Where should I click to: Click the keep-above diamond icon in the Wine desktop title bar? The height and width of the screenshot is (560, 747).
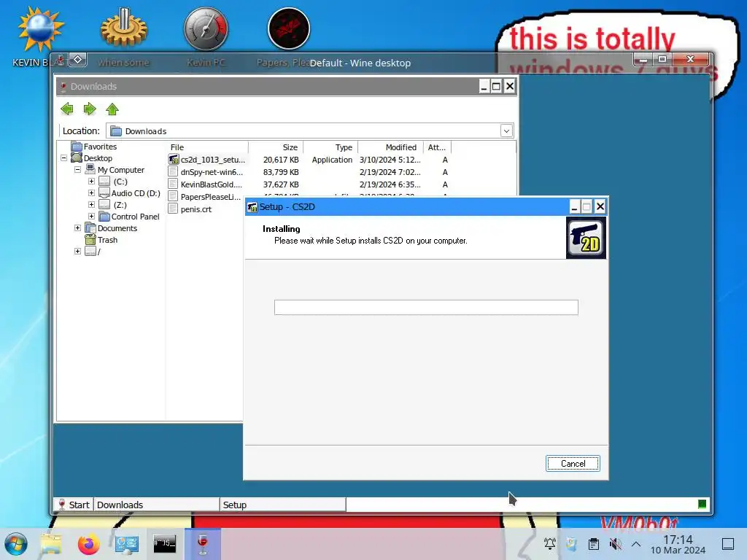click(77, 60)
